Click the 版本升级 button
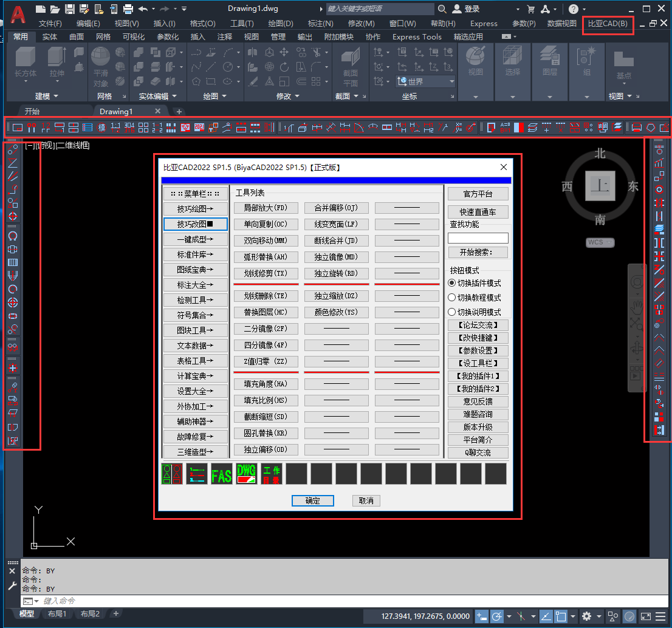 click(x=478, y=427)
